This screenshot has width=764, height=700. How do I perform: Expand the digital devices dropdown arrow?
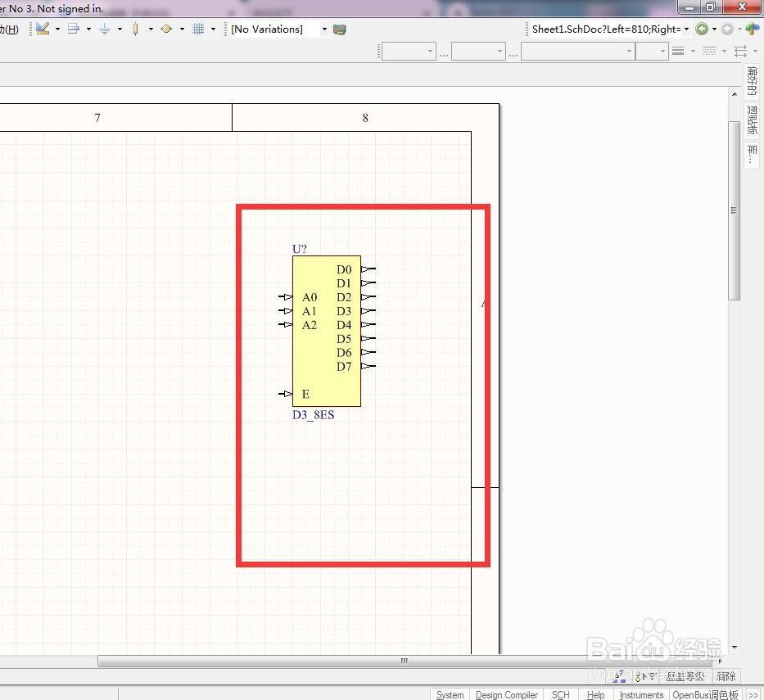151,29
